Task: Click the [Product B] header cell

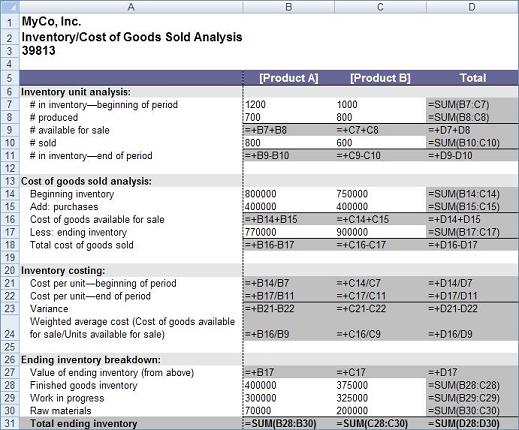Action: pyautogui.click(x=380, y=78)
